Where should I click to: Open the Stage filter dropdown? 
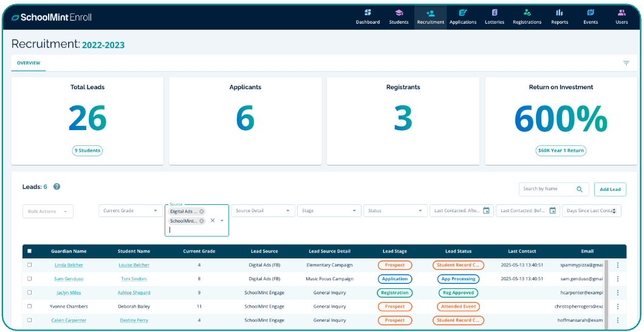click(328, 211)
